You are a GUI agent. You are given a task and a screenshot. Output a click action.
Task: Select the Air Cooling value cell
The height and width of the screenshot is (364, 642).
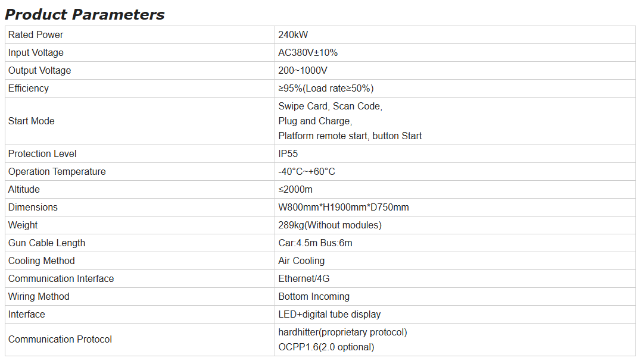pos(455,261)
